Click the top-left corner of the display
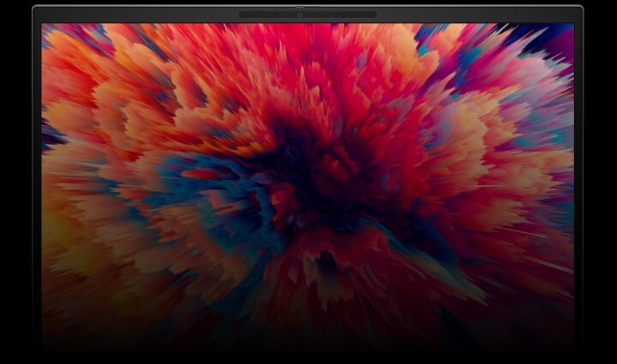The width and height of the screenshot is (617, 364). tap(44, 25)
